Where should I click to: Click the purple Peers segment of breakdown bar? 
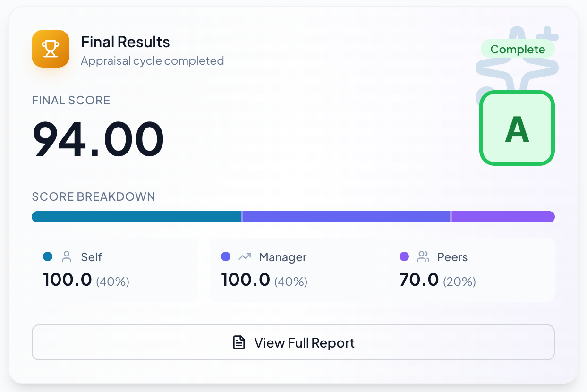point(503,217)
